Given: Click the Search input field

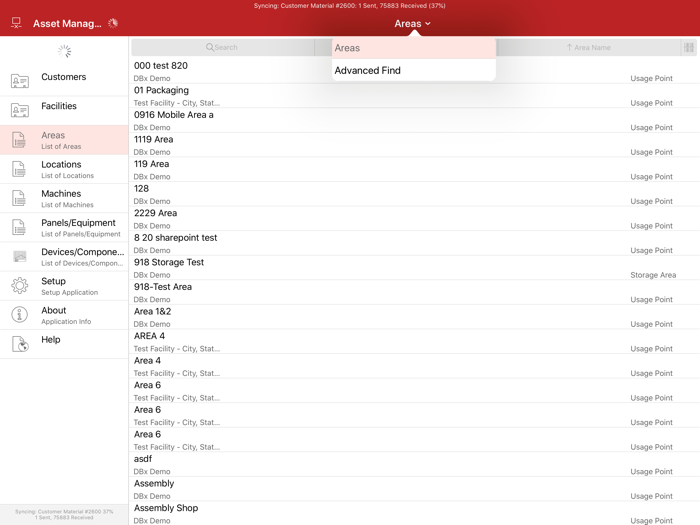Looking at the screenshot, I should (223, 47).
